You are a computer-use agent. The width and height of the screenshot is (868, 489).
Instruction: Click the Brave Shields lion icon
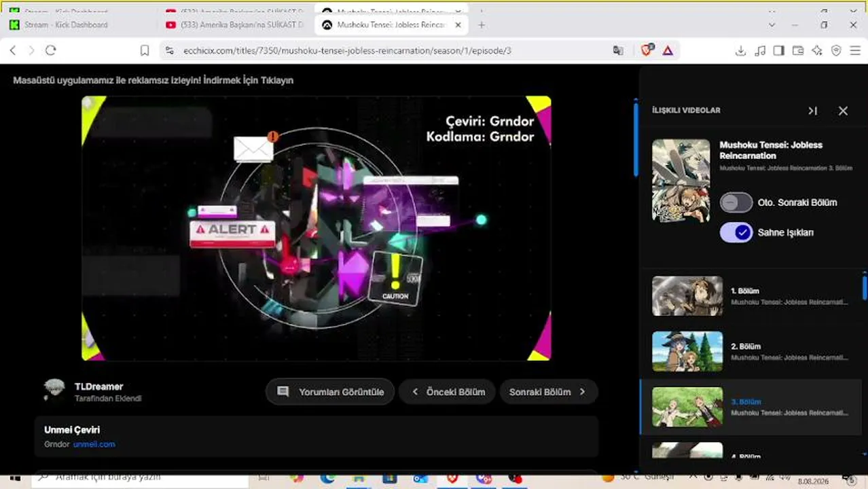(x=647, y=50)
